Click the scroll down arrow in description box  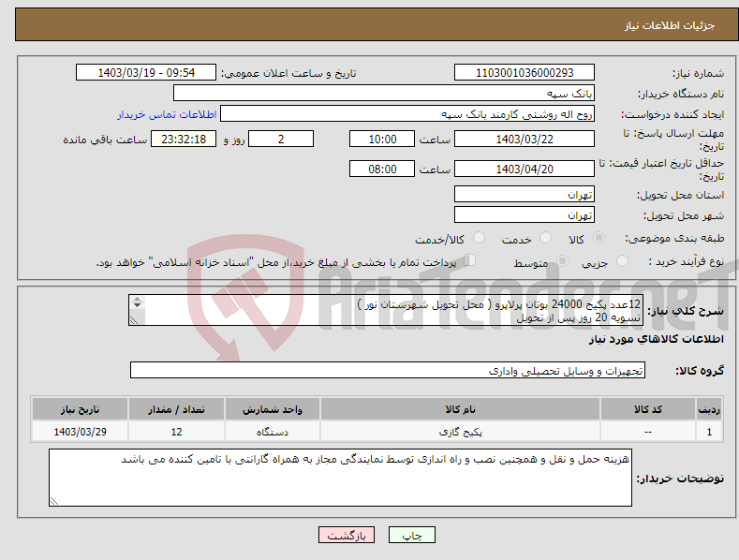[x=137, y=305]
